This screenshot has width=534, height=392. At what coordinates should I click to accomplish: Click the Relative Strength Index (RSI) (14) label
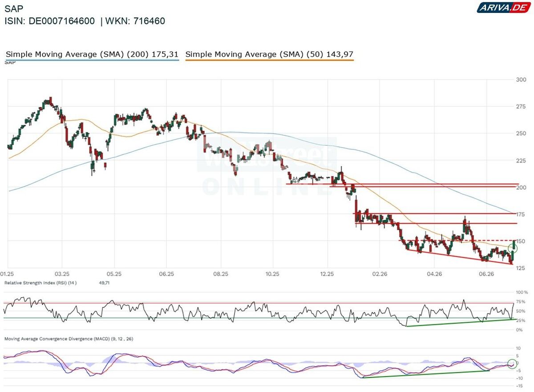click(x=40, y=283)
